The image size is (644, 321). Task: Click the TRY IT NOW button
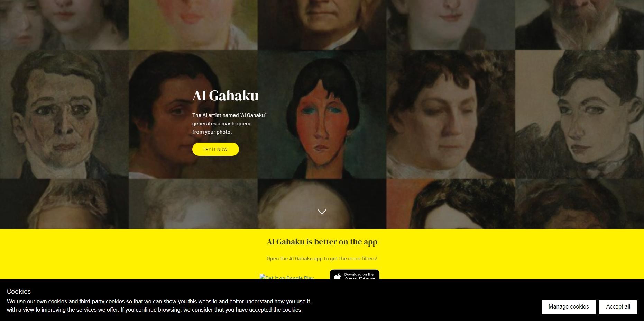tap(215, 149)
